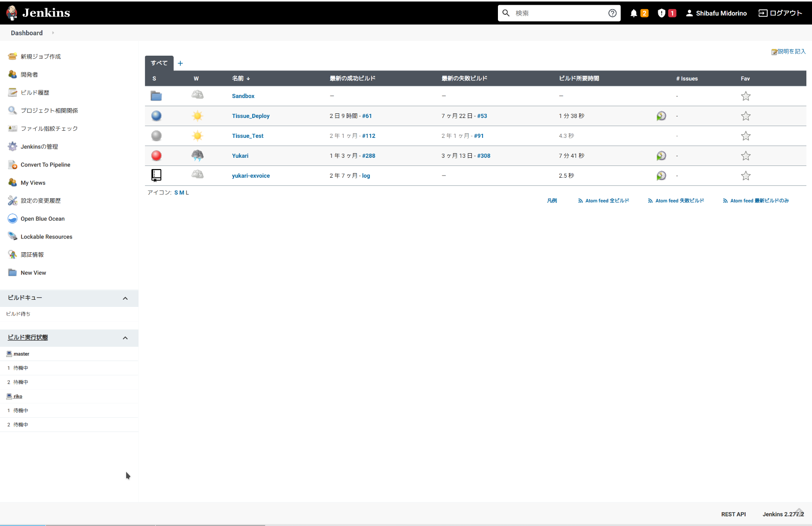Collapse the ビルドキュー panel
Image resolution: width=812 pixels, height=526 pixels.
(x=125, y=298)
